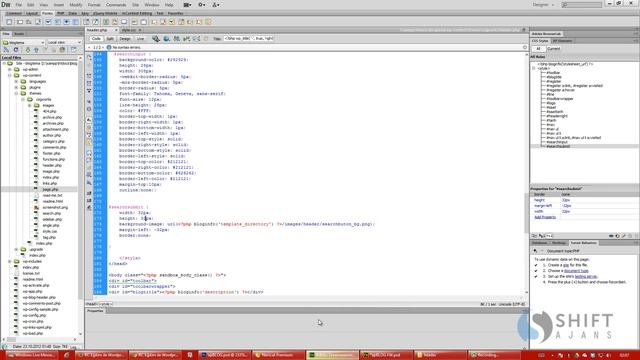Click the Refresh icon in Files panel
This screenshot has width=640, height=360.
click(16, 50)
